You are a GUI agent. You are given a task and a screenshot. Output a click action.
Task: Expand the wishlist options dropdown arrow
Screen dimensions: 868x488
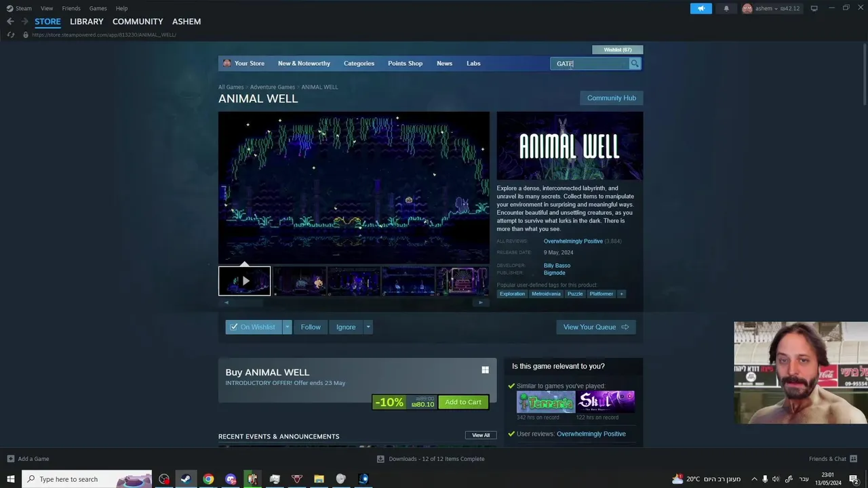pyautogui.click(x=288, y=327)
